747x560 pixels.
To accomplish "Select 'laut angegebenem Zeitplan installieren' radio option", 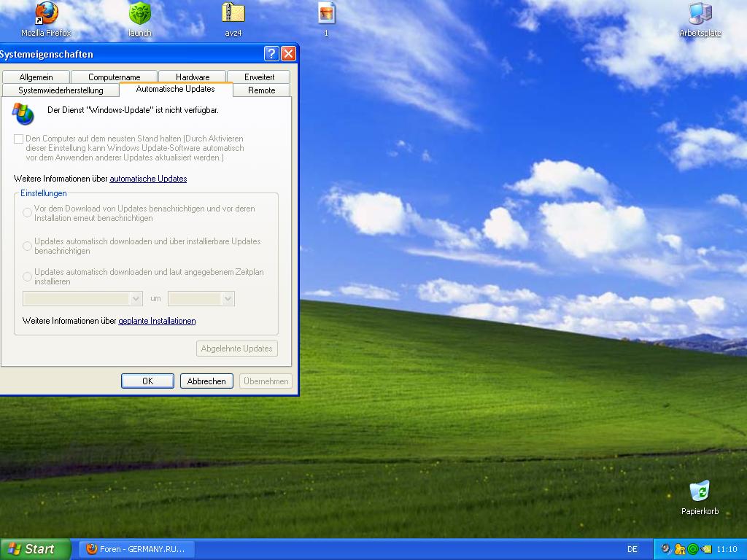I will pyautogui.click(x=28, y=276).
